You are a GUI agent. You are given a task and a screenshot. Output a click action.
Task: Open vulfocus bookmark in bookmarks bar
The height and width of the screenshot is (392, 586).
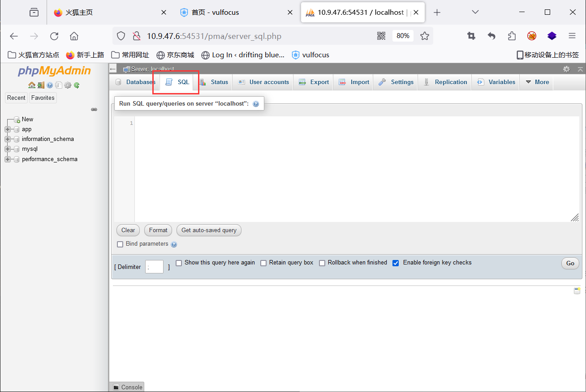click(310, 55)
